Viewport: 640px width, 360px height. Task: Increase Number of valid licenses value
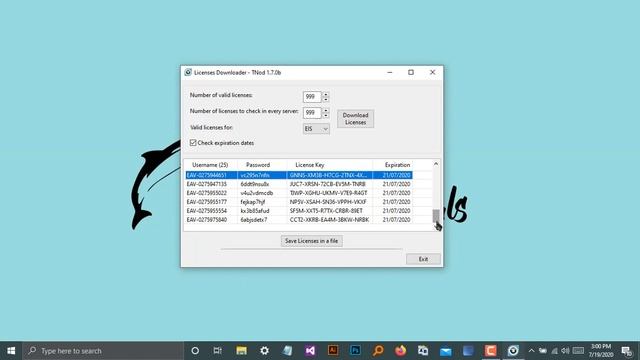(325, 94)
